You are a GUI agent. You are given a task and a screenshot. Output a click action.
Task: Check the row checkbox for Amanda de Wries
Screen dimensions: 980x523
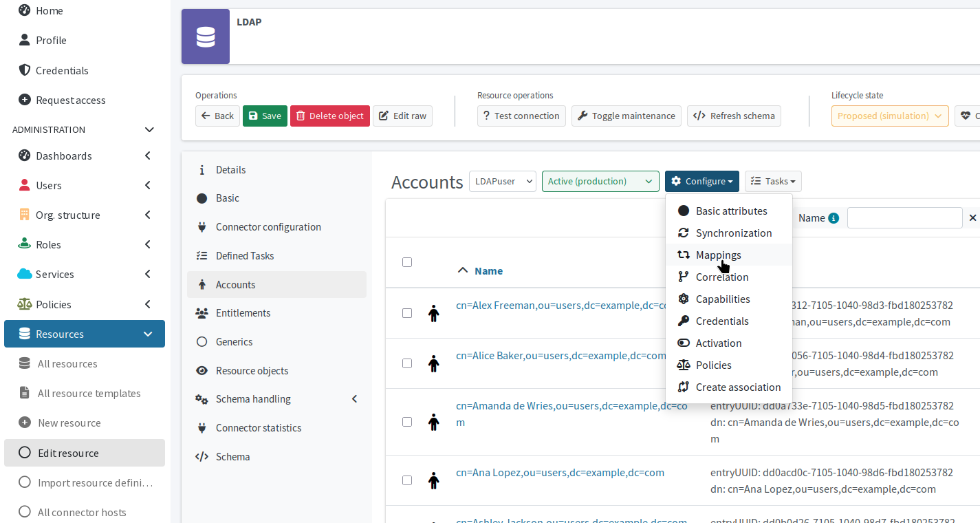[407, 422]
